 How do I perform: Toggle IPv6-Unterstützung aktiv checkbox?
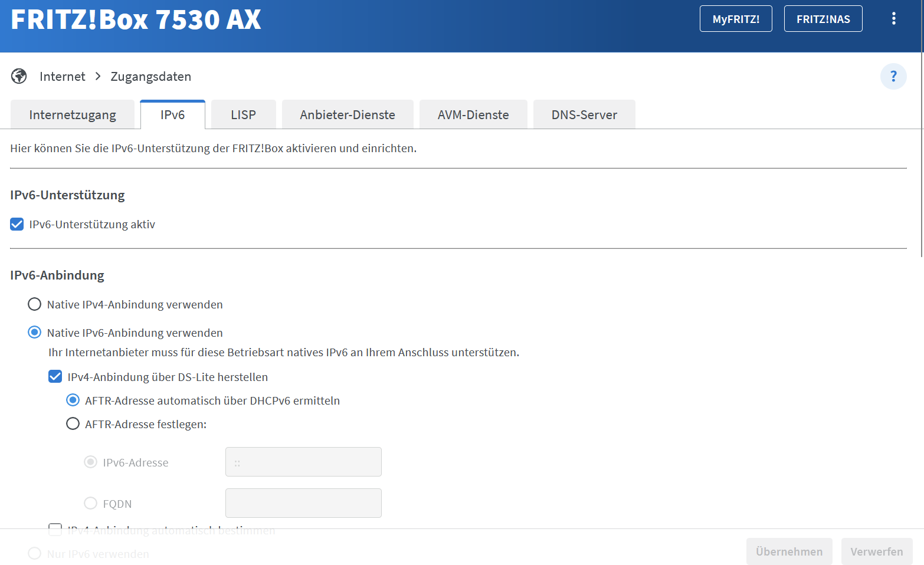click(17, 224)
